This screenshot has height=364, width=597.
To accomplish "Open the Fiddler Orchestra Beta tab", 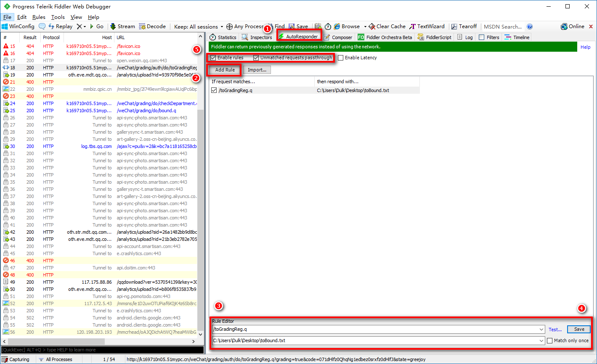I will click(x=385, y=37).
